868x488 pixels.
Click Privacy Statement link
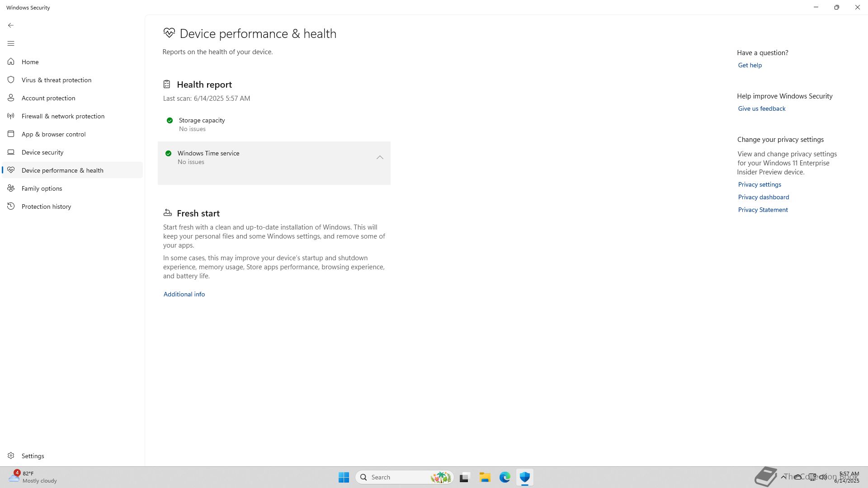click(763, 210)
